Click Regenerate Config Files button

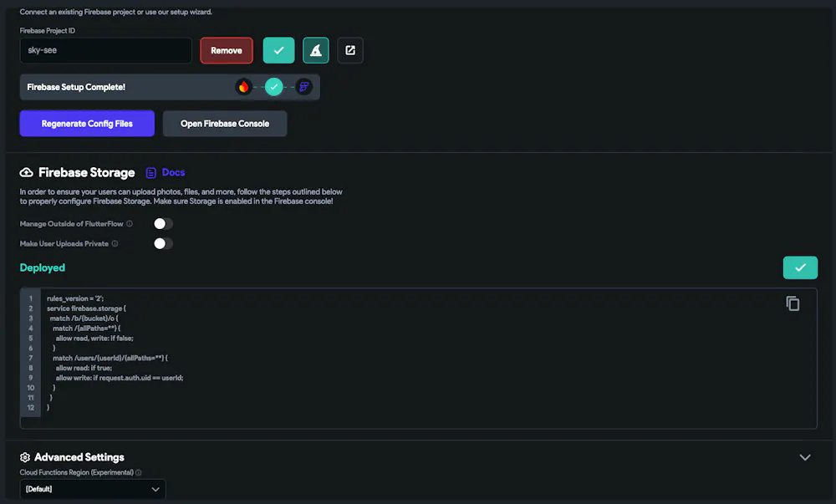87,124
